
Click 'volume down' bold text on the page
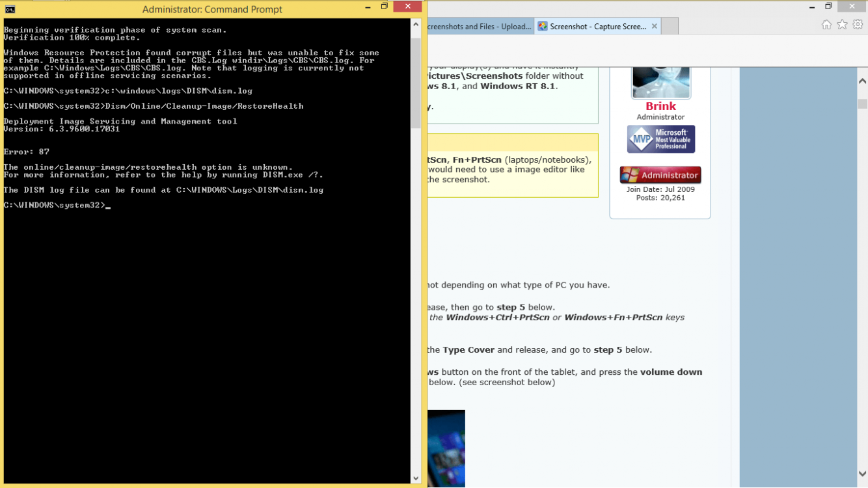671,372
